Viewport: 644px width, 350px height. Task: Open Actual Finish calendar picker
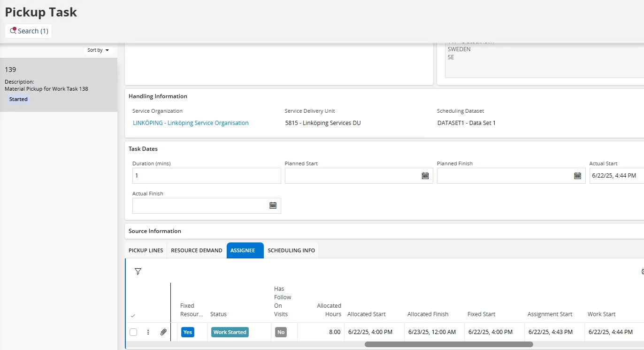click(x=273, y=206)
